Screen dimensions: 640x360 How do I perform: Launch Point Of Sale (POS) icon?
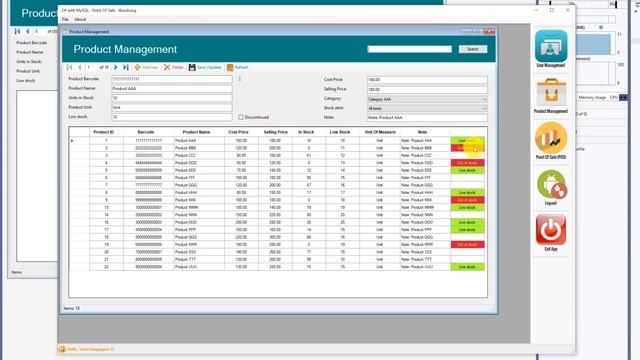coord(551,138)
